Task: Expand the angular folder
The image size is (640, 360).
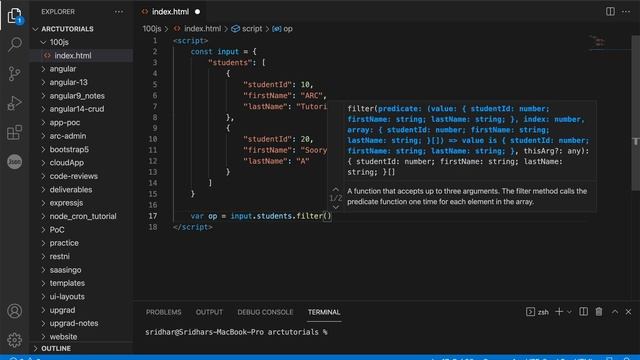Action: tap(82, 69)
